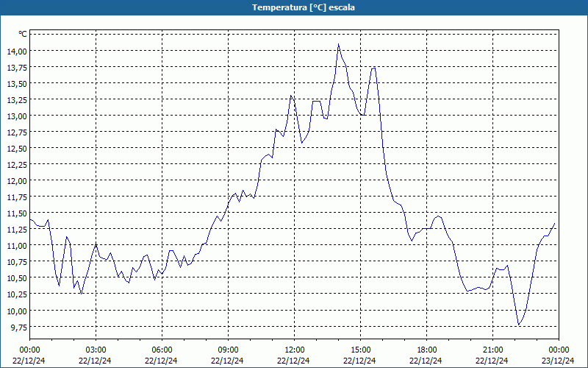Click the 23/12/24 date label
Viewport: 588px width, 368px height.
pyautogui.click(x=558, y=361)
